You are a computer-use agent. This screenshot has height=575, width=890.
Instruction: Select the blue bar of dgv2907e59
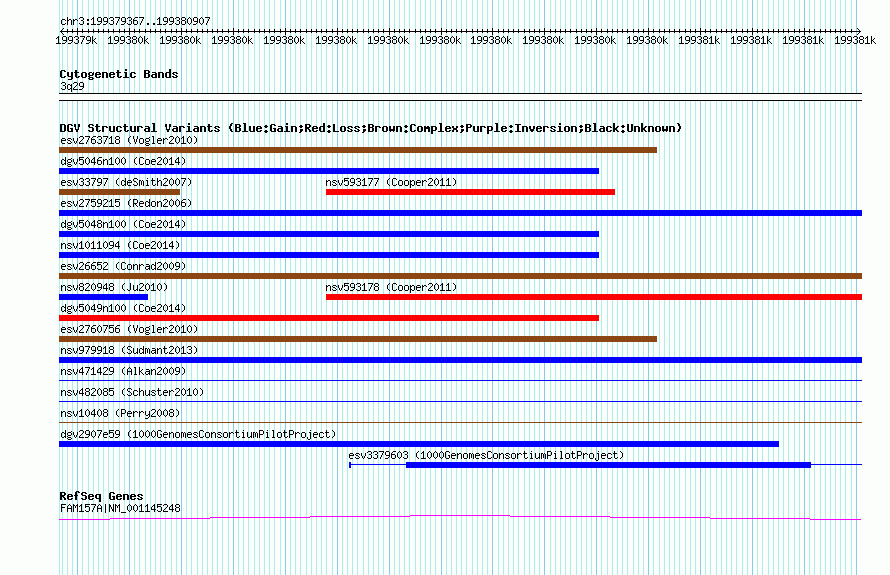[419, 444]
